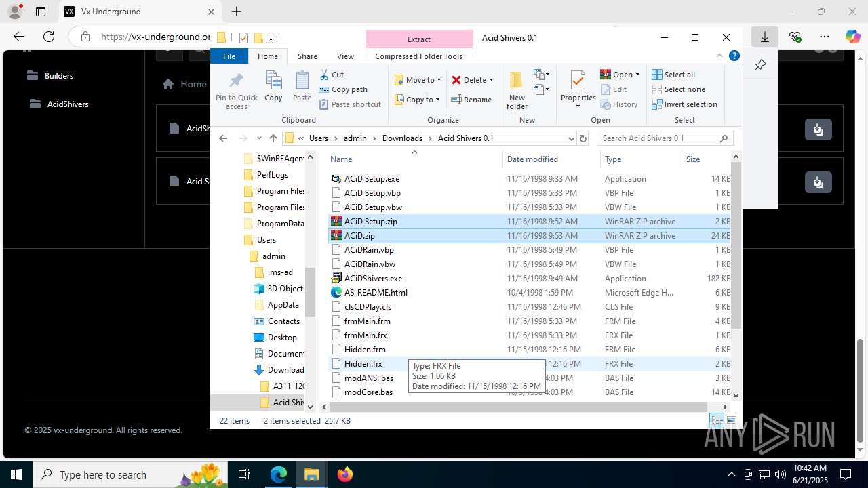Open Firefox from the taskbar
The width and height of the screenshot is (868, 488).
click(x=344, y=474)
